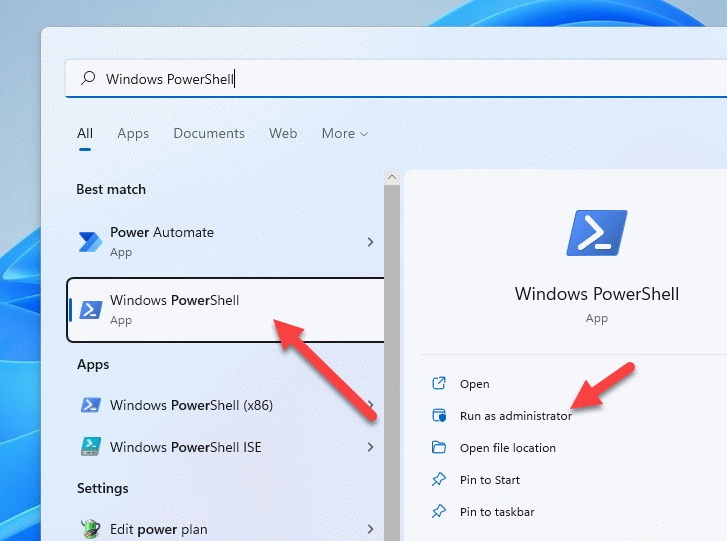Click the Best match heading
The image size is (727, 541).
click(111, 189)
